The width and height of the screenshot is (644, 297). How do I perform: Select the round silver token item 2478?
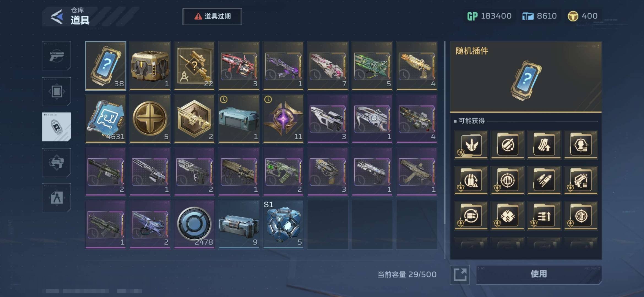[194, 224]
